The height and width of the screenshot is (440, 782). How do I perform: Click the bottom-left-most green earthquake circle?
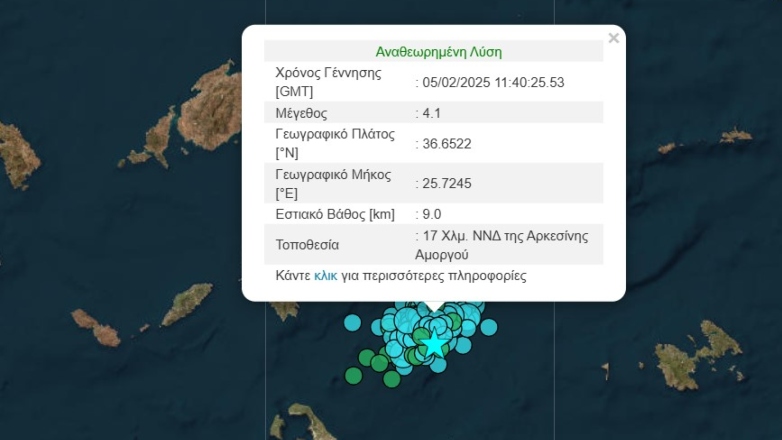click(353, 375)
